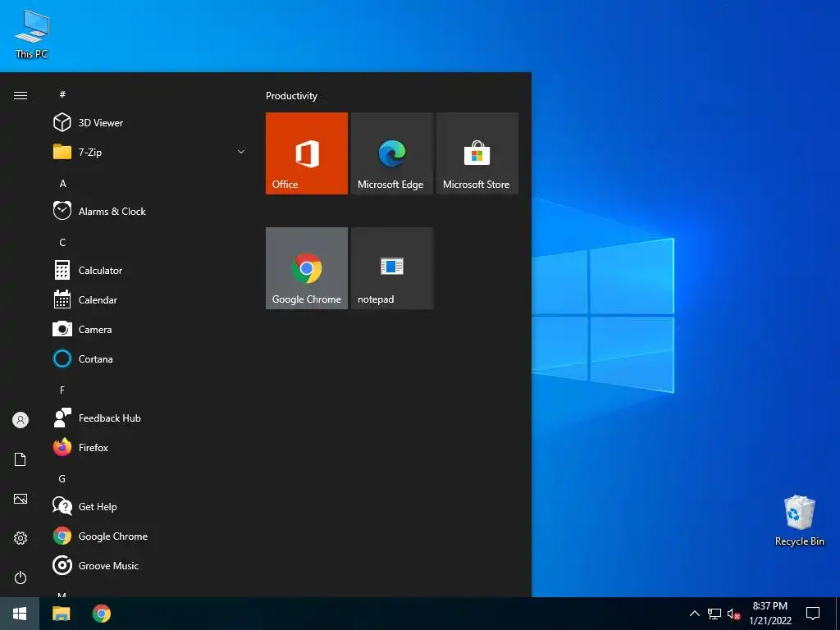Viewport: 840px width, 630px height.
Task: Select the This PC desktop icon
Action: pos(32,34)
